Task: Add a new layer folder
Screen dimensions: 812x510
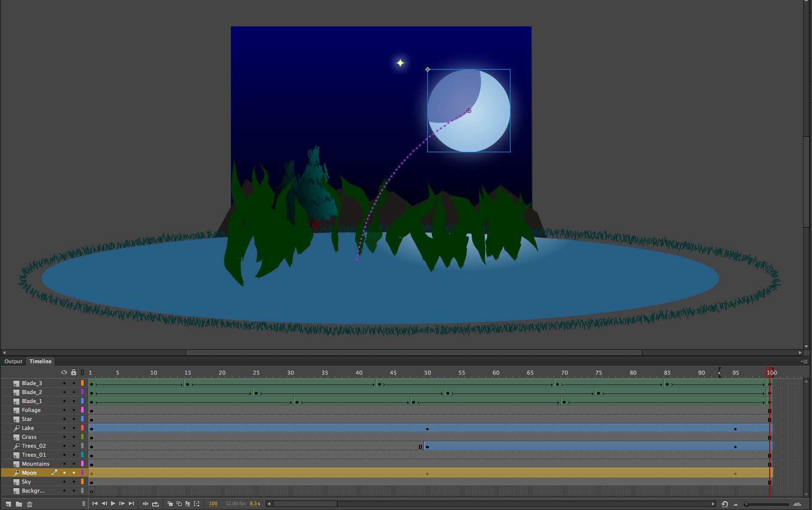Action: tap(18, 504)
